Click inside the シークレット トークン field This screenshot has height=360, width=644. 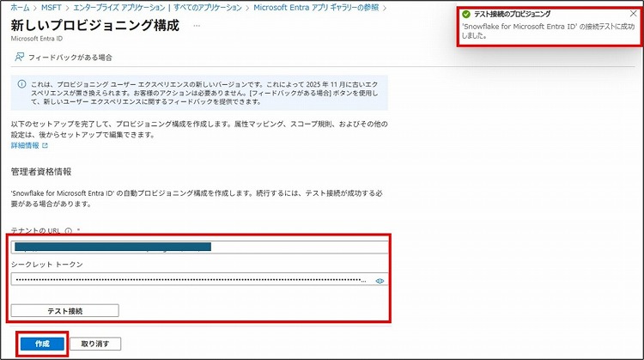(x=189, y=280)
